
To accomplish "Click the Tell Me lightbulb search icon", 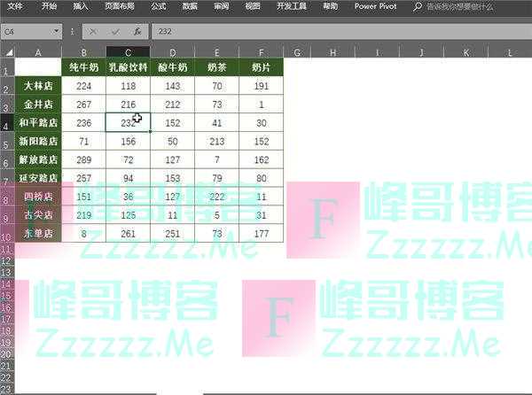I will click(419, 5).
